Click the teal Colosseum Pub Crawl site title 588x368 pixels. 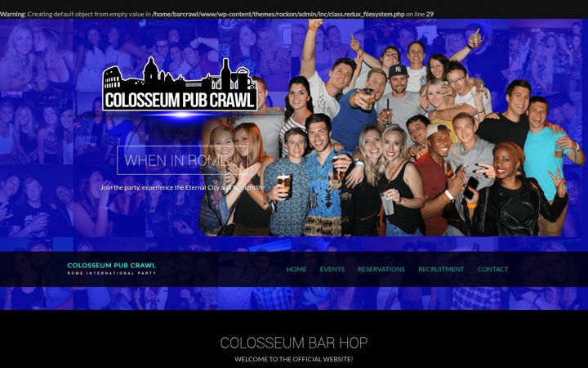tap(111, 265)
